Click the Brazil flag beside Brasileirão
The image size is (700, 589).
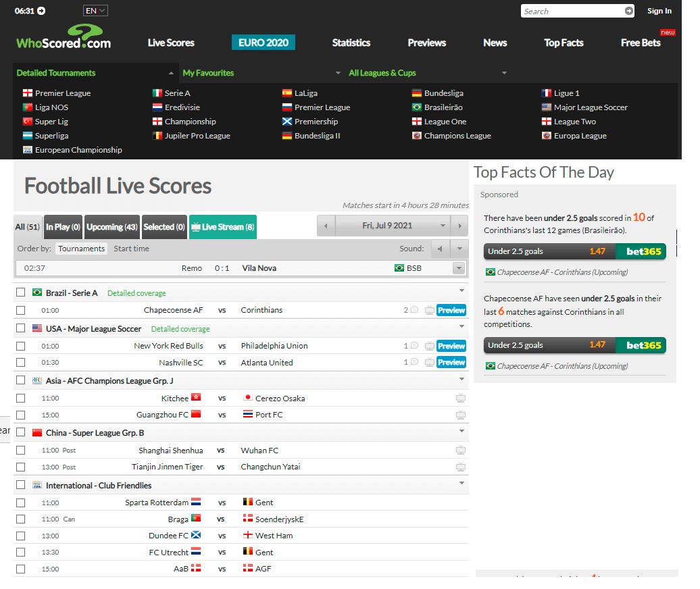(416, 107)
